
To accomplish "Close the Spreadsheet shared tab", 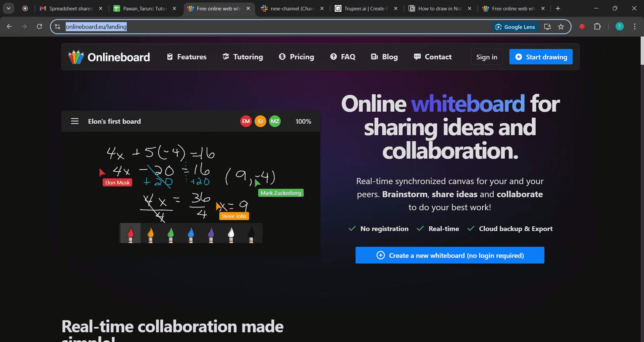I will point(101,8).
